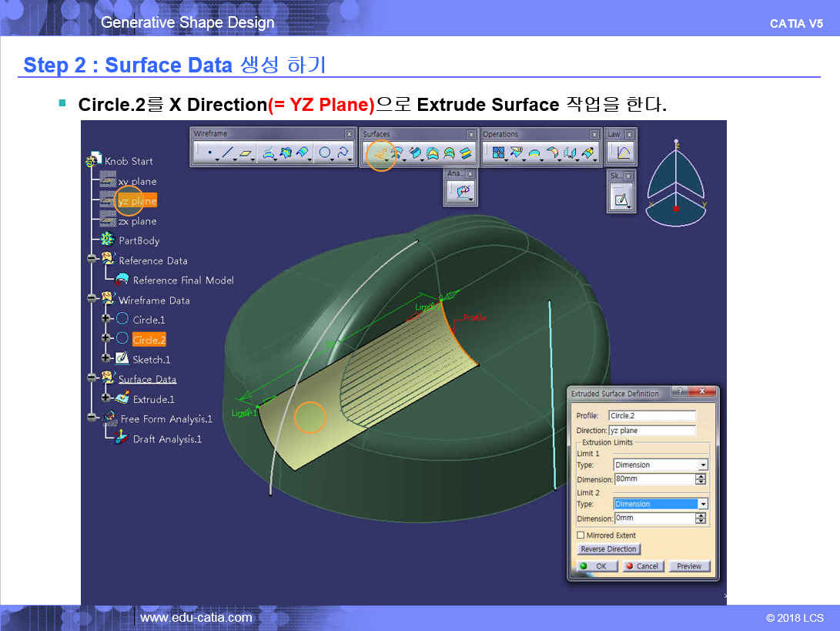Collapse the Wireframe Data tree node
The width and height of the screenshot is (840, 631).
[x=92, y=300]
